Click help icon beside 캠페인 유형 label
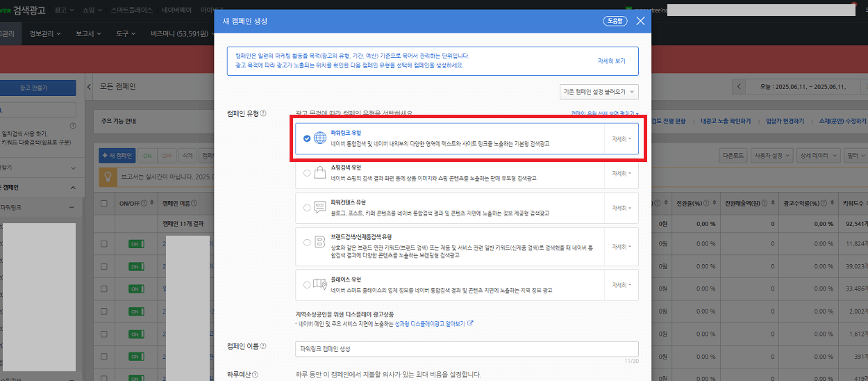The width and height of the screenshot is (868, 381). (x=263, y=113)
